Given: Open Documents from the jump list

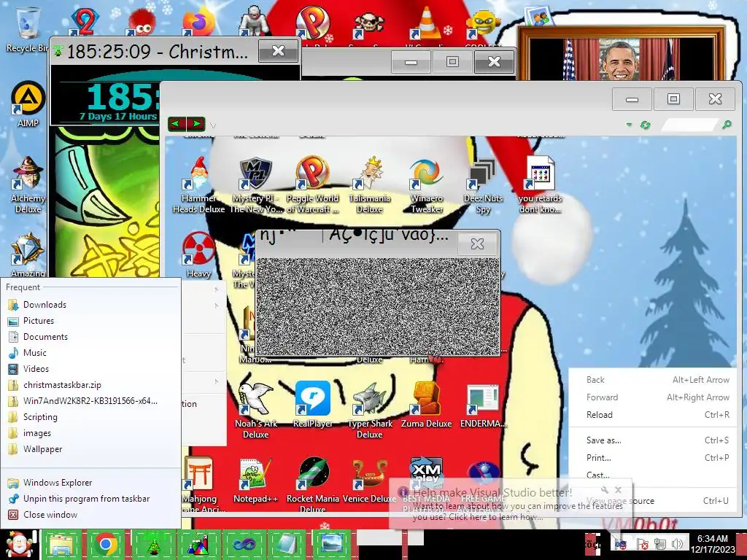Looking at the screenshot, I should (90, 337).
